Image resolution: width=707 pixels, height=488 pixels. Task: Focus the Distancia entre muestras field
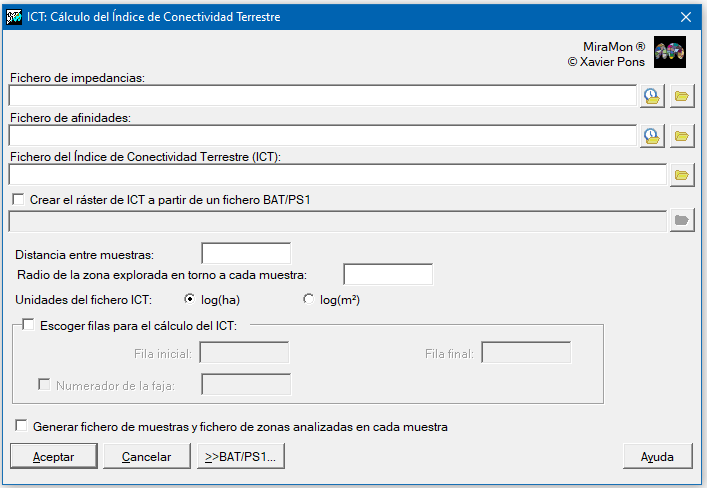point(246,253)
